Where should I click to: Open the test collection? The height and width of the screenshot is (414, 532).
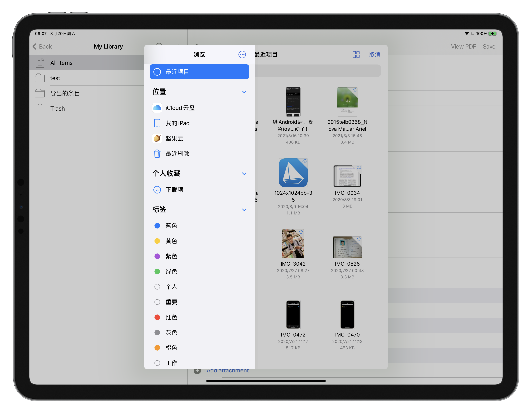coord(87,78)
